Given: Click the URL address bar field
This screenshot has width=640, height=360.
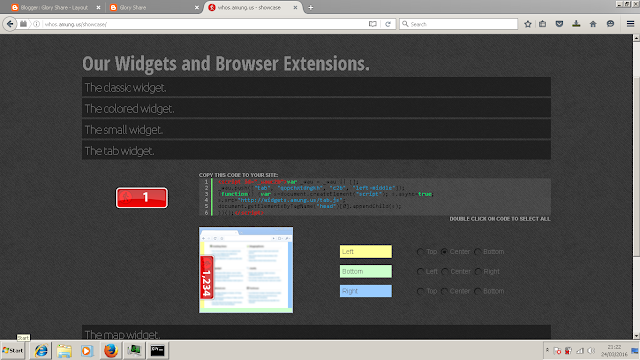Looking at the screenshot, I should tap(204, 24).
